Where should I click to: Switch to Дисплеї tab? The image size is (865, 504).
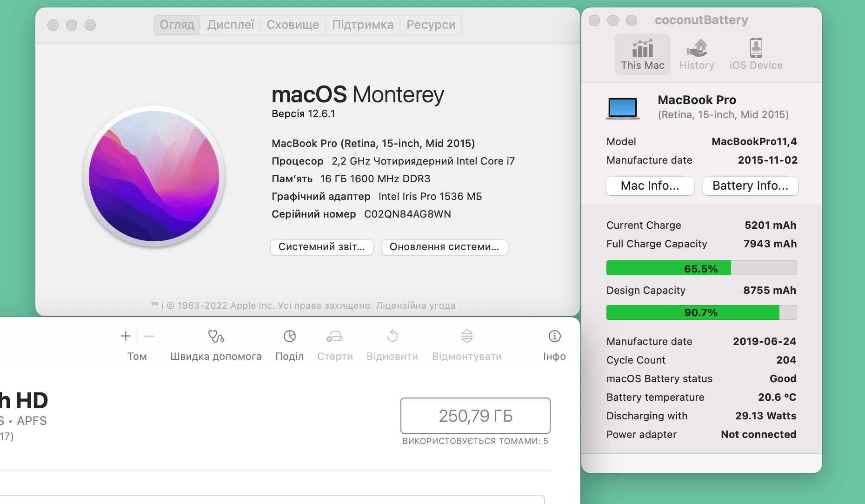coord(231,25)
